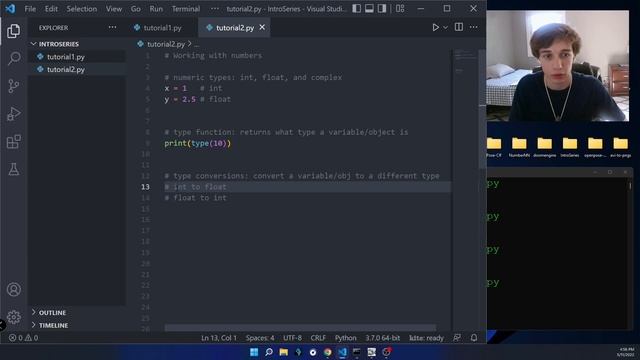Open the Manage gear menu
640x360 pixels.
click(x=13, y=317)
